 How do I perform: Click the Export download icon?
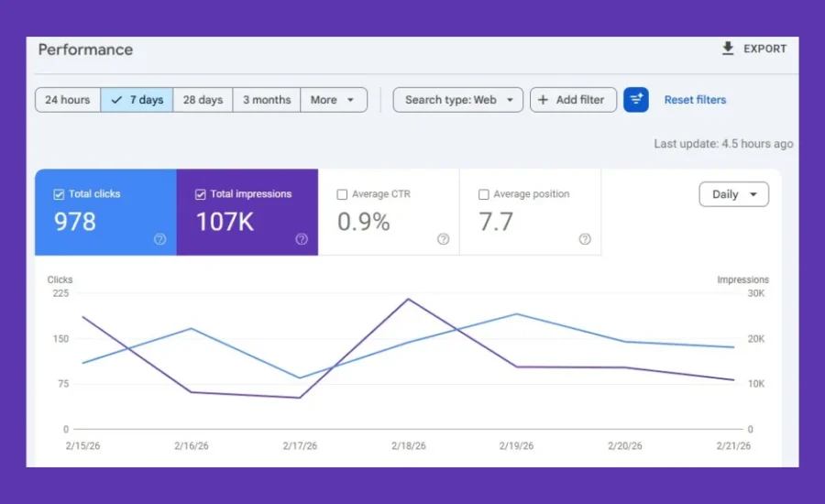click(x=728, y=49)
